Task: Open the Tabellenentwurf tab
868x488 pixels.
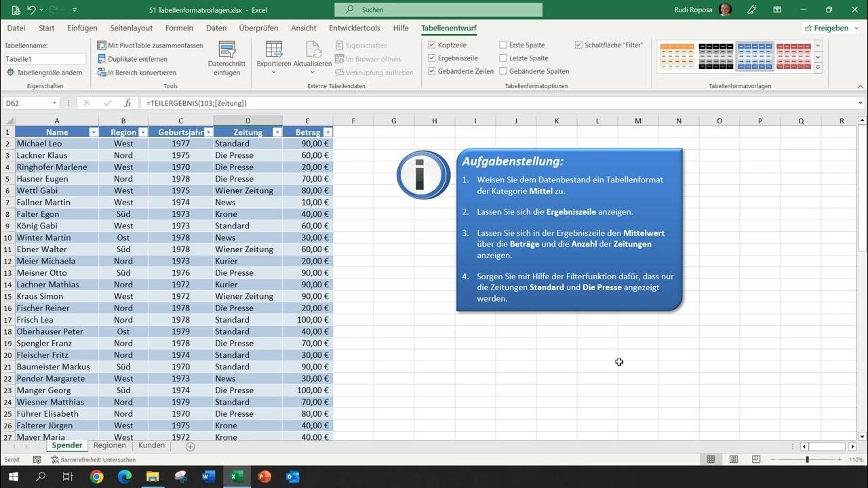Action: [449, 28]
